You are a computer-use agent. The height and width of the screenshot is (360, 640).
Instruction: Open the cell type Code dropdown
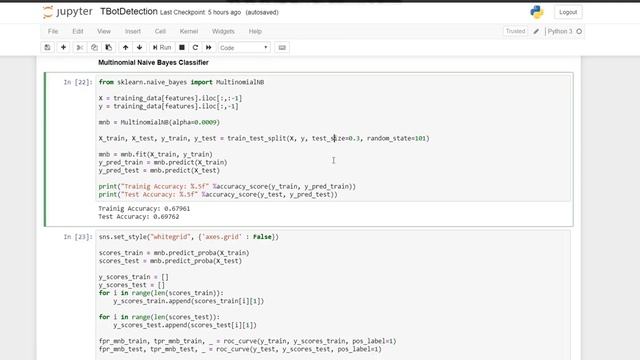pyautogui.click(x=244, y=48)
